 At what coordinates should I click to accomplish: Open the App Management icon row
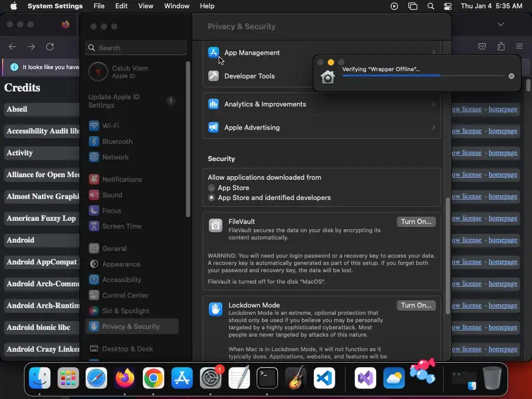tap(321, 52)
